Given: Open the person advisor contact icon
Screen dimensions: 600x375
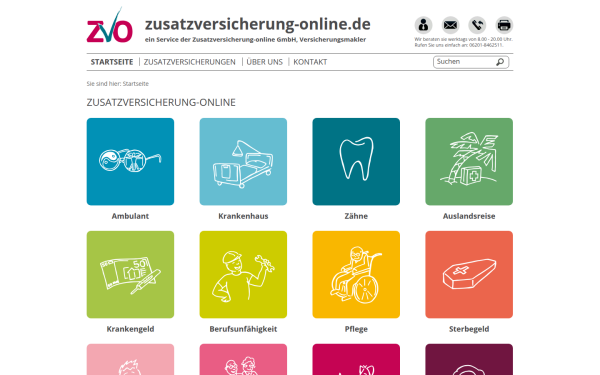Looking at the screenshot, I should pyautogui.click(x=423, y=25).
